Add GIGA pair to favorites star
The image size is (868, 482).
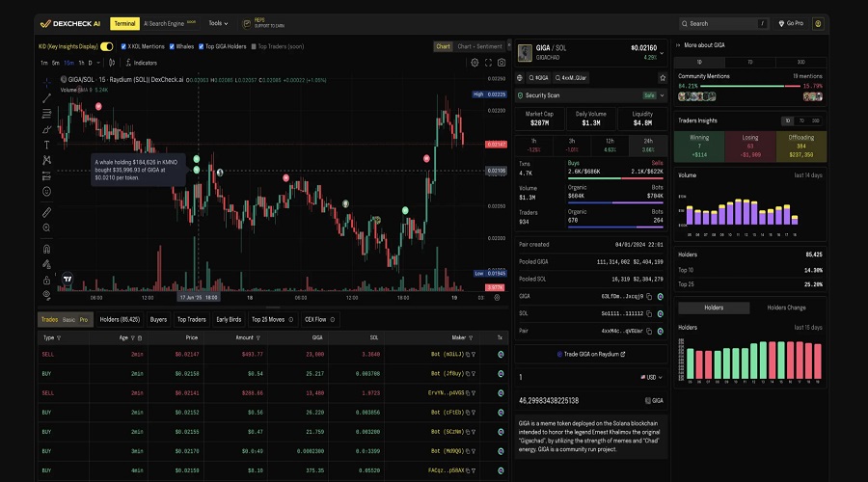click(x=662, y=77)
